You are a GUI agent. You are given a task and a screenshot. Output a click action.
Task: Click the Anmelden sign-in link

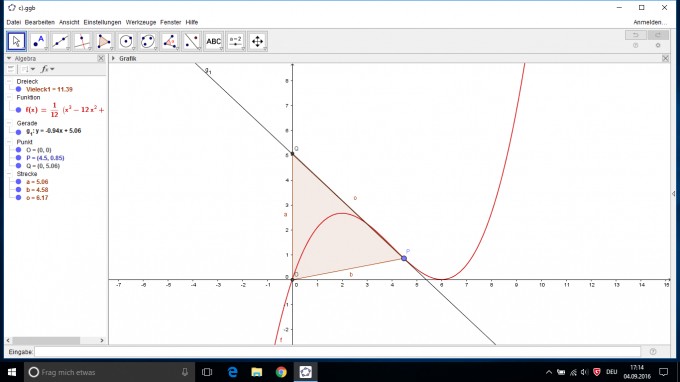point(650,22)
